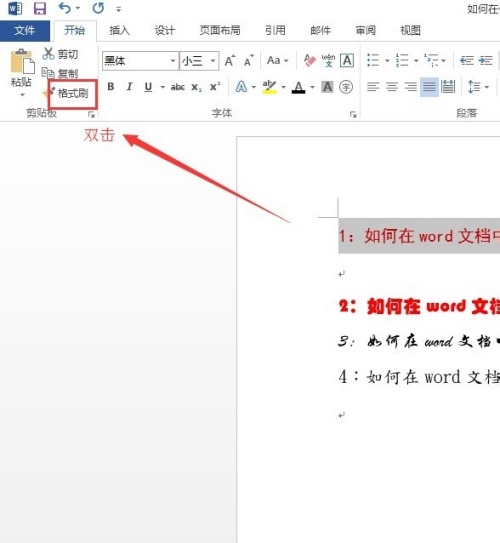500x543 pixels.
Task: Switch to the 开始 (Home) tab
Action: click(x=74, y=30)
